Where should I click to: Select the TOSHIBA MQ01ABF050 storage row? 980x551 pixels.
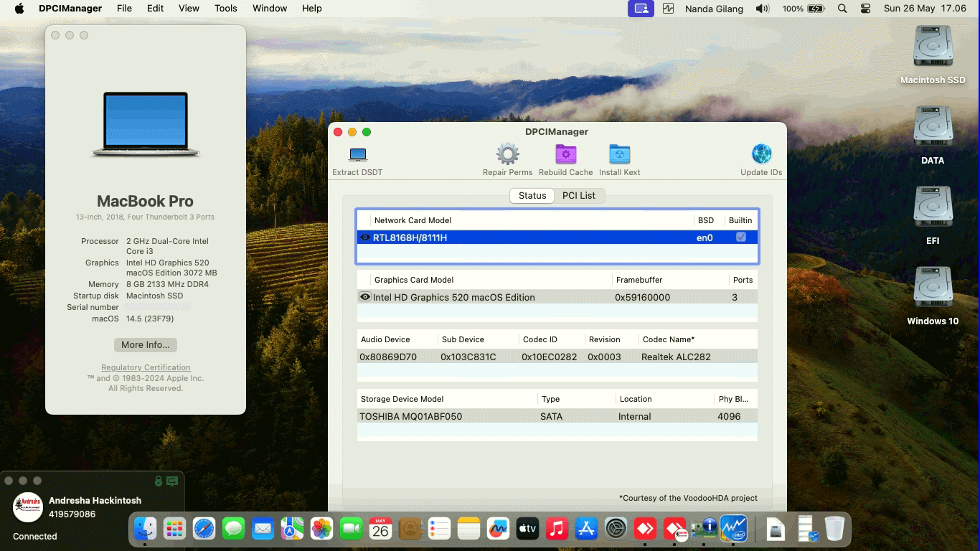point(557,416)
